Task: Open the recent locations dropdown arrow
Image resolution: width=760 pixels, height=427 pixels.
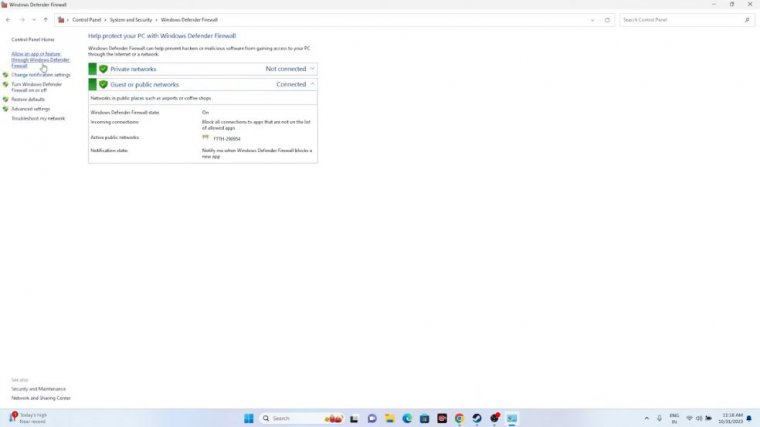Action: click(x=33, y=20)
